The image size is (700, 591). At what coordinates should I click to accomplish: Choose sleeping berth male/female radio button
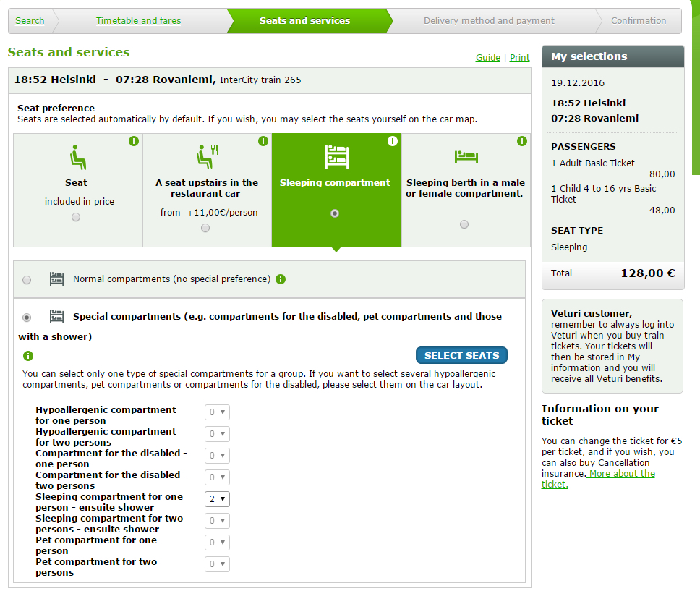464,224
